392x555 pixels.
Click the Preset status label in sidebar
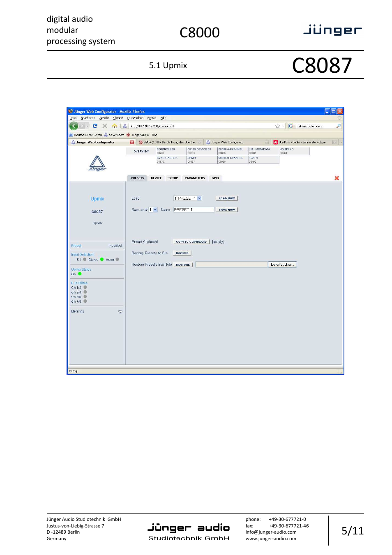[x=76, y=246]
